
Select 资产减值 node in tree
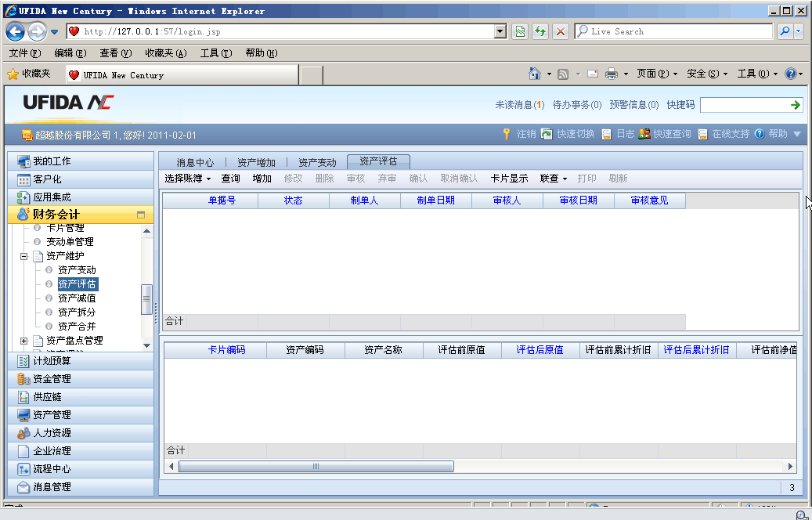[77, 298]
